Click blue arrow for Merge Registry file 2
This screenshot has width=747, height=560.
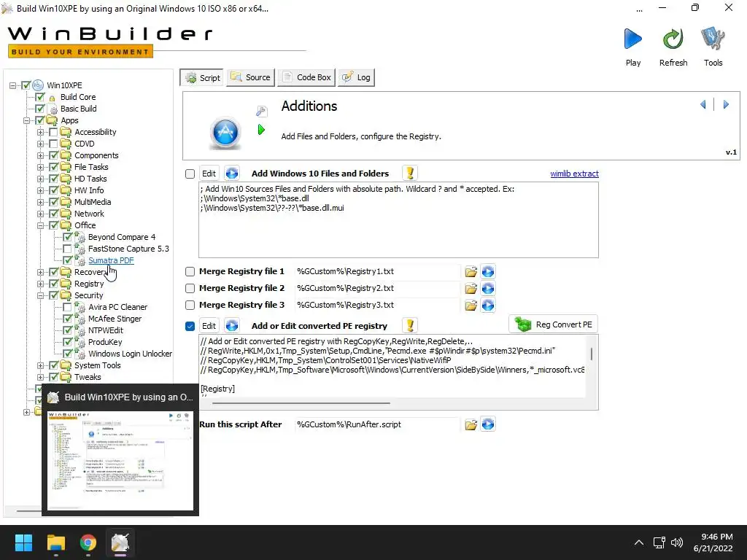[x=488, y=288]
